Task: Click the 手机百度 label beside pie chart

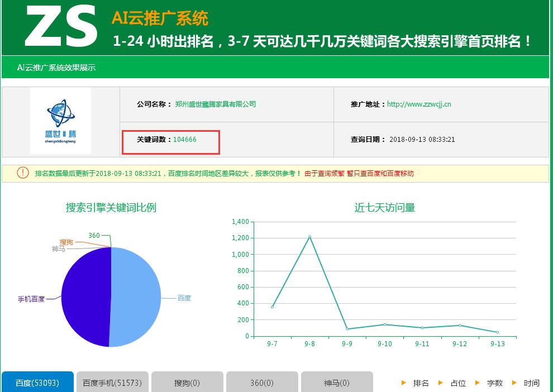Action: click(32, 299)
